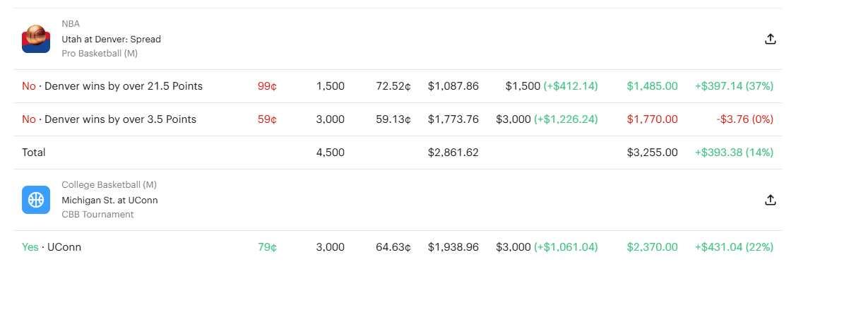Open Utah at Denver: Spread market
The height and width of the screenshot is (334, 868).
111,40
